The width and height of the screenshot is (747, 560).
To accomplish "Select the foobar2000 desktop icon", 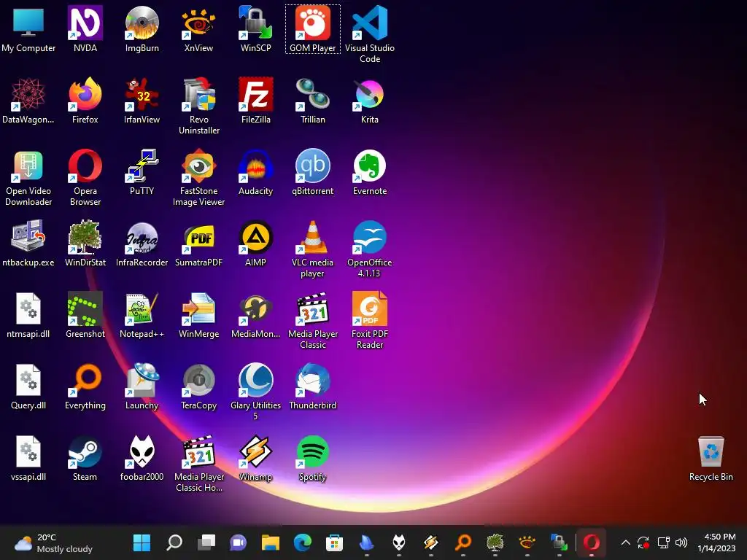I will tap(142, 458).
